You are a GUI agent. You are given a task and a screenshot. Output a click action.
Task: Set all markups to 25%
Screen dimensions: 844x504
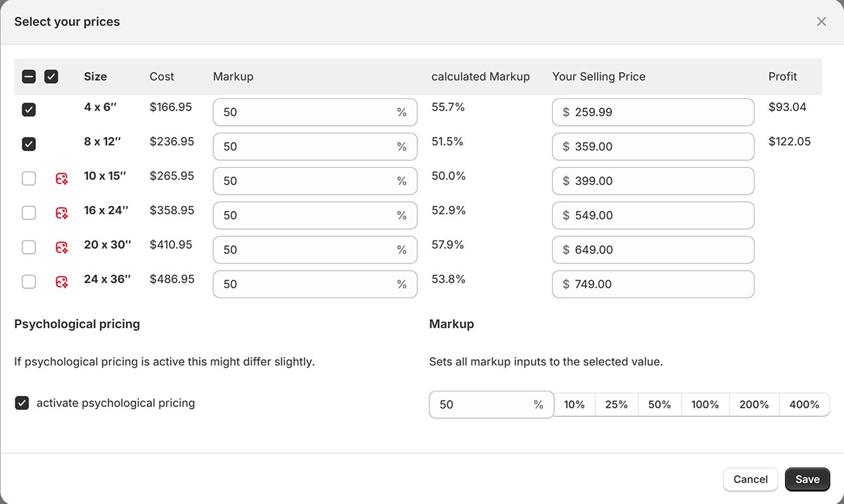point(617,405)
